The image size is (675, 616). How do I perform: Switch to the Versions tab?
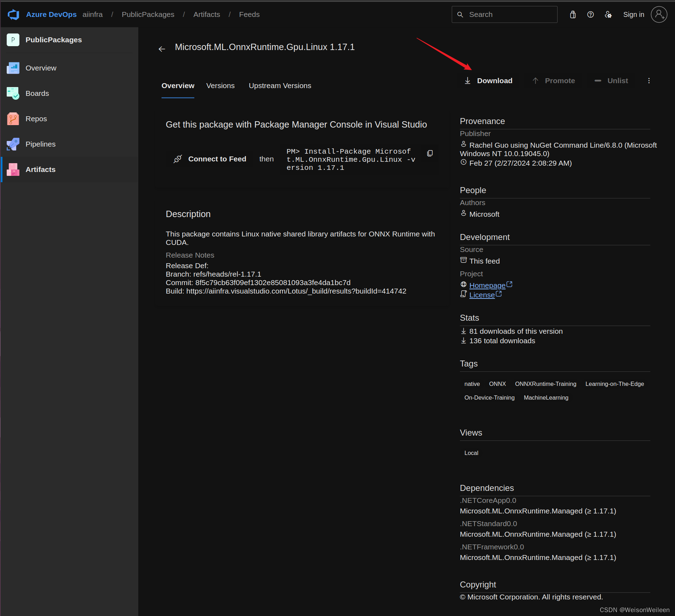[220, 86]
